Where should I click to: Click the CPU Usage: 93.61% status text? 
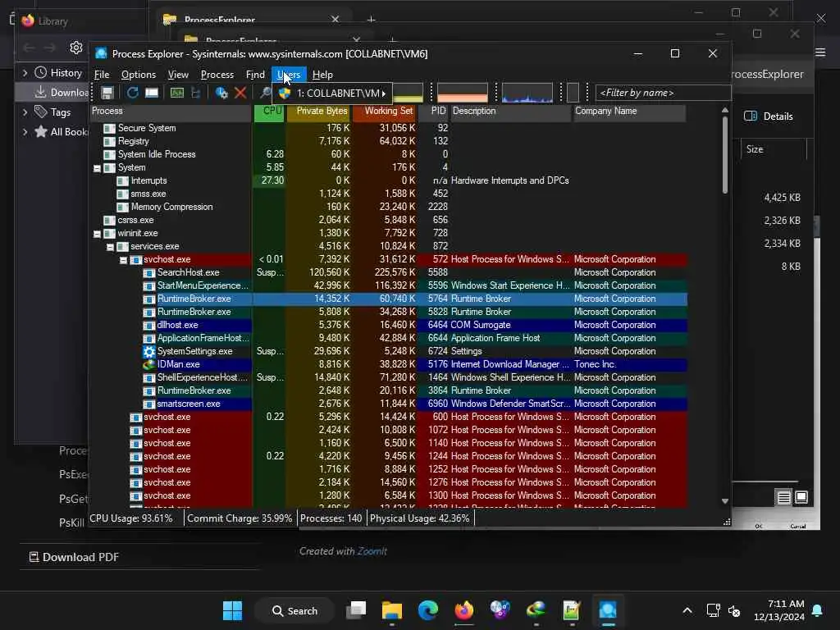[x=131, y=518]
